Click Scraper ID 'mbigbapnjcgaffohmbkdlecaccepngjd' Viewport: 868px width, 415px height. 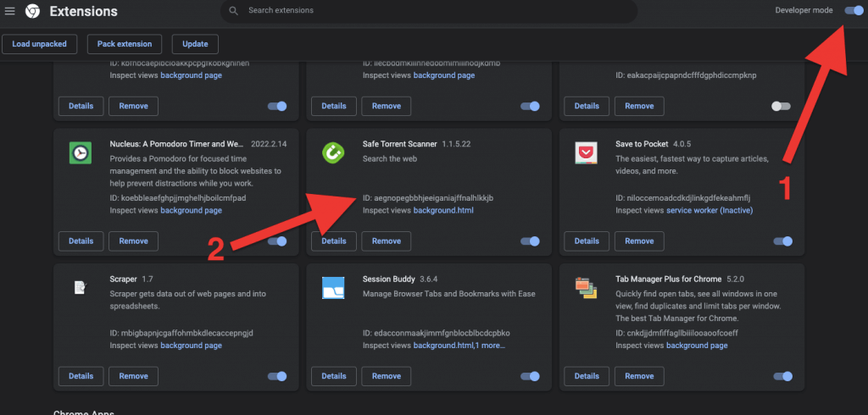click(187, 333)
